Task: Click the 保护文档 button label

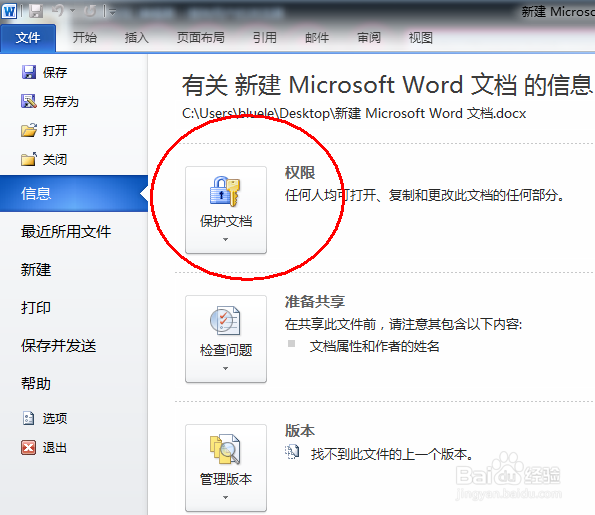Action: pos(226,221)
